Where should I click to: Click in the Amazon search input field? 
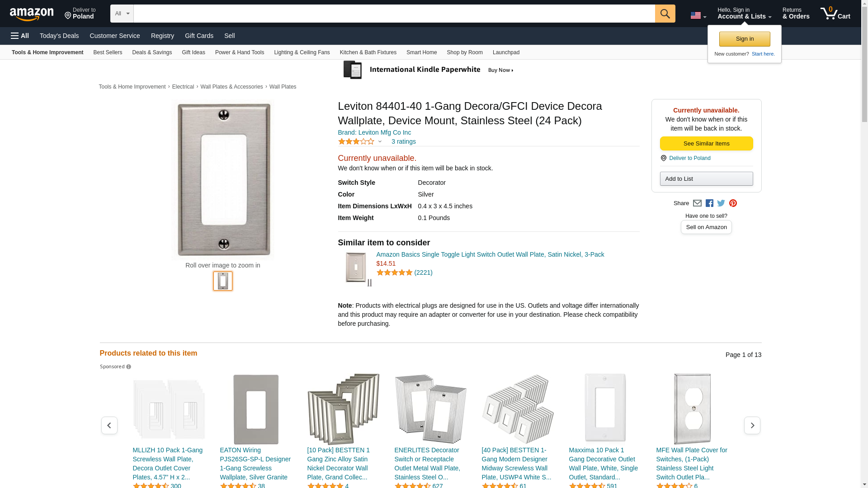tap(394, 14)
